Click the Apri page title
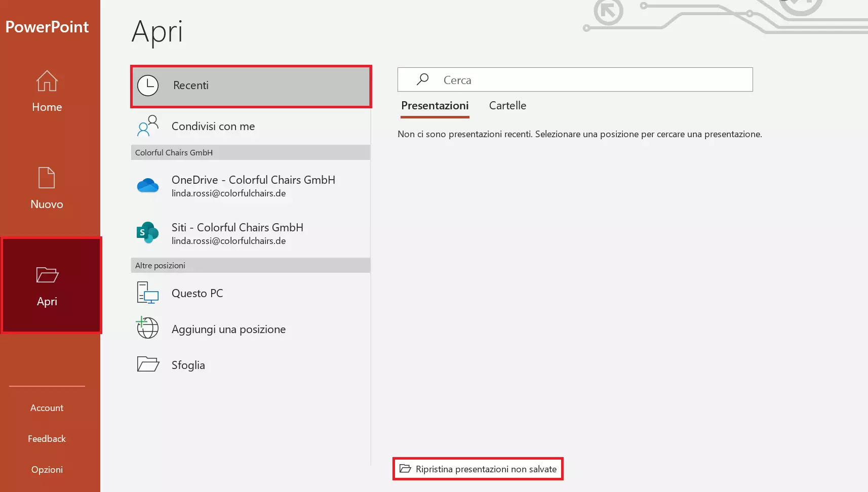 coord(157,31)
